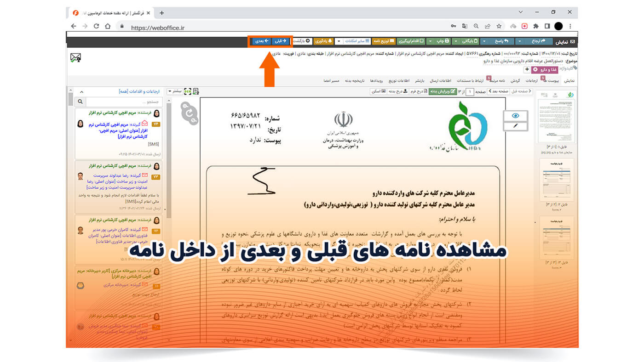
Task: Remove the غذا و دارو keyword tag
Action: [535, 69]
